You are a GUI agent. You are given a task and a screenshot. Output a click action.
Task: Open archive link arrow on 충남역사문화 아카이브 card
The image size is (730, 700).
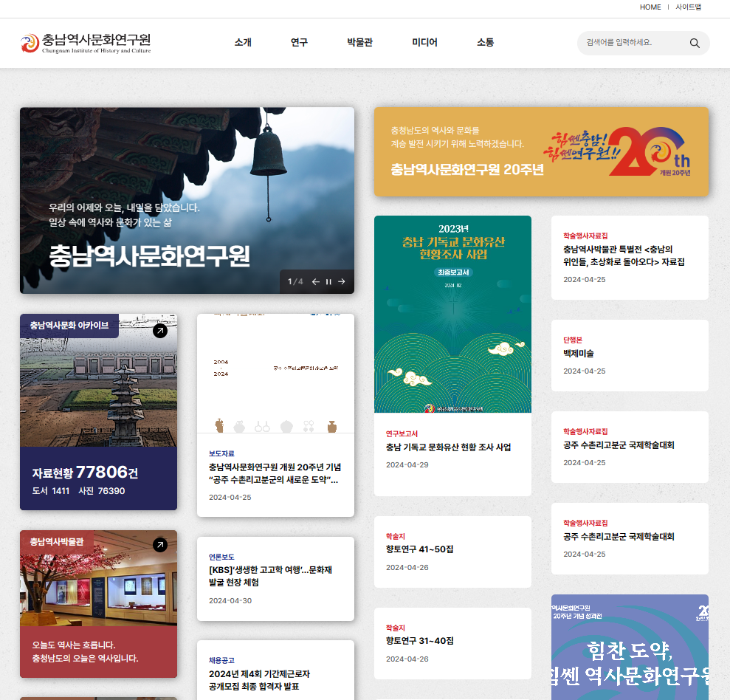coord(160,331)
